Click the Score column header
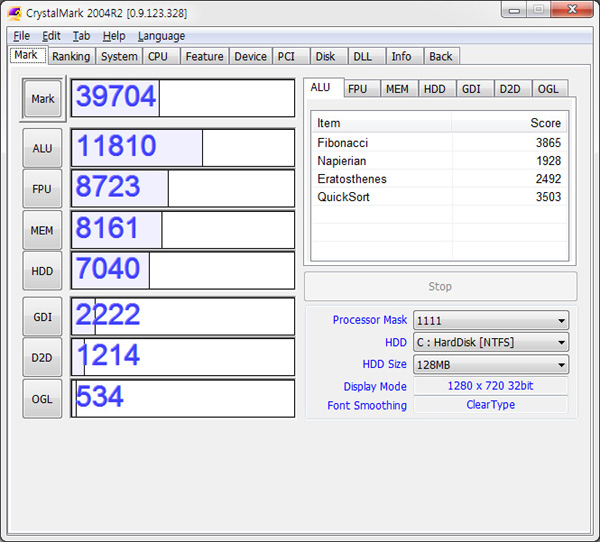This screenshot has height=542, width=600. pos(509,123)
